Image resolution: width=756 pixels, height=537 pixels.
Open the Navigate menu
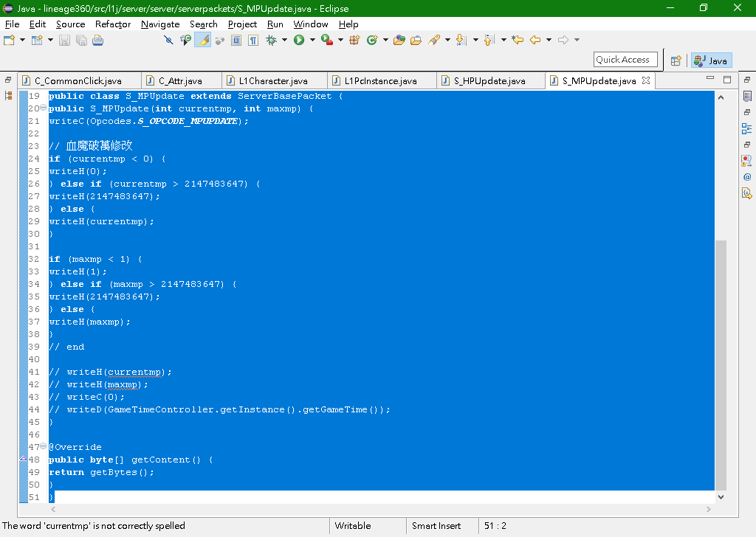click(x=160, y=24)
